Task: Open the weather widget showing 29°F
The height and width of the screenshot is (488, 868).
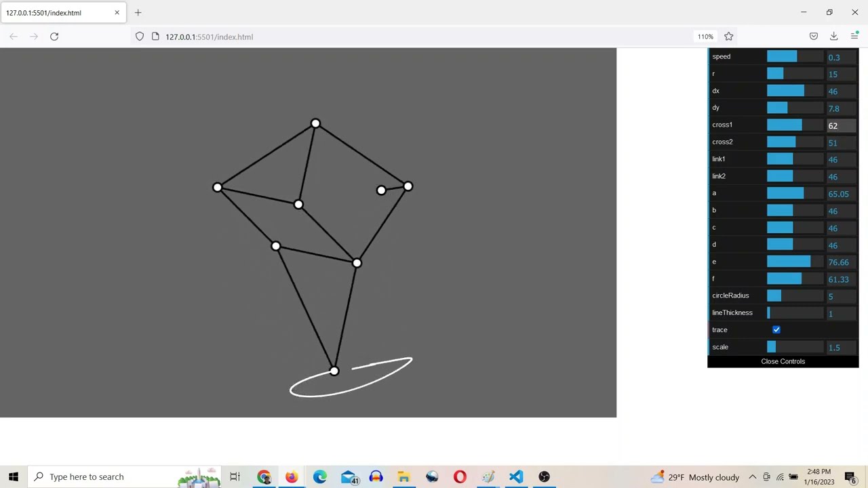Action: (694, 476)
